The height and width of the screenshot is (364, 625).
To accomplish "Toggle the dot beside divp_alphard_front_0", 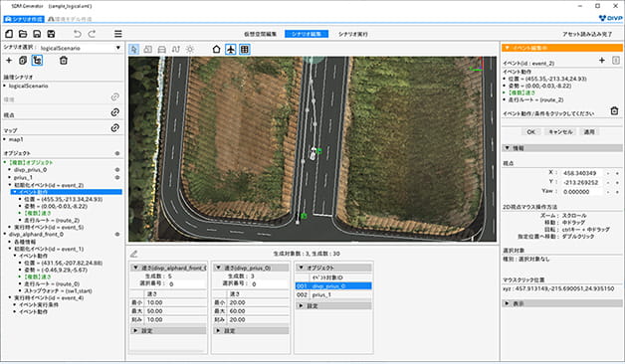I will [117, 235].
